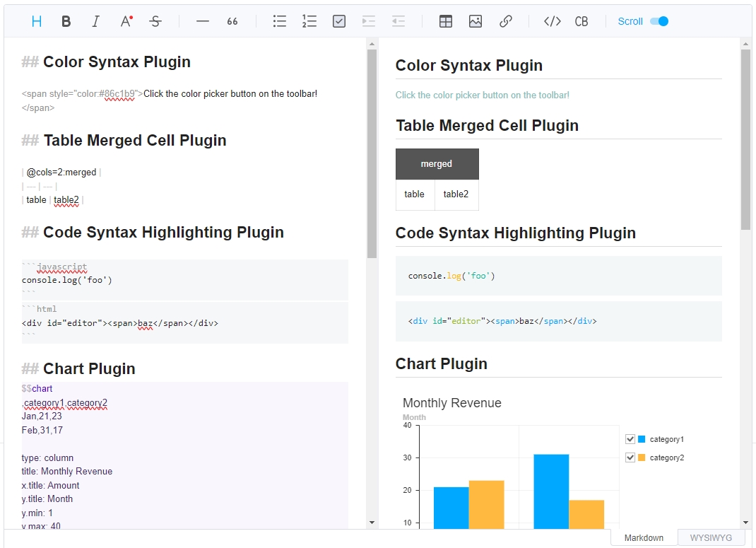Toggle bold formatting
756x548 pixels.
coord(66,21)
